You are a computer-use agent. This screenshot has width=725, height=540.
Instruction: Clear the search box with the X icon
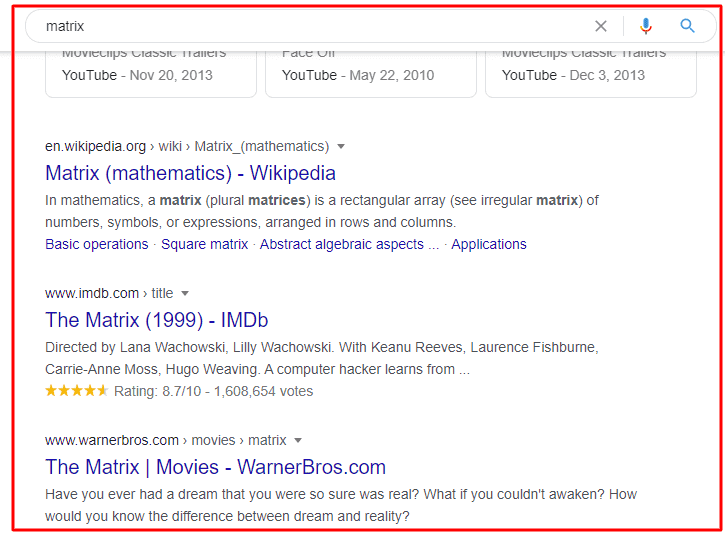tap(601, 26)
